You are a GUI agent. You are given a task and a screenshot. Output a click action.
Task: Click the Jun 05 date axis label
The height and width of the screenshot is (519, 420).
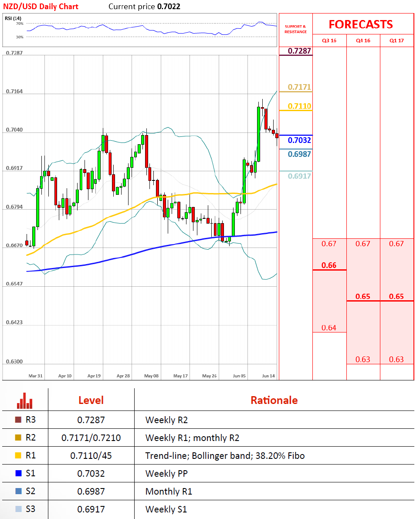(x=239, y=376)
